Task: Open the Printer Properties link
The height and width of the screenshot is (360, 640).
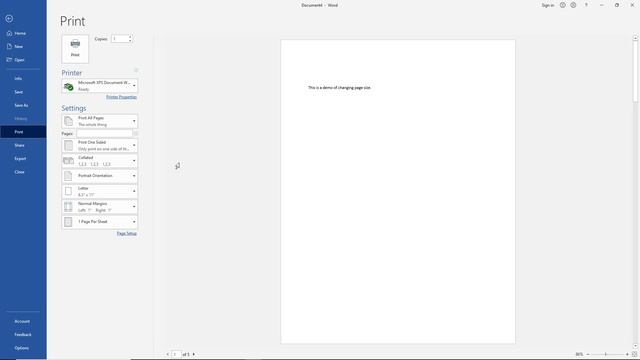Action: pos(121,97)
